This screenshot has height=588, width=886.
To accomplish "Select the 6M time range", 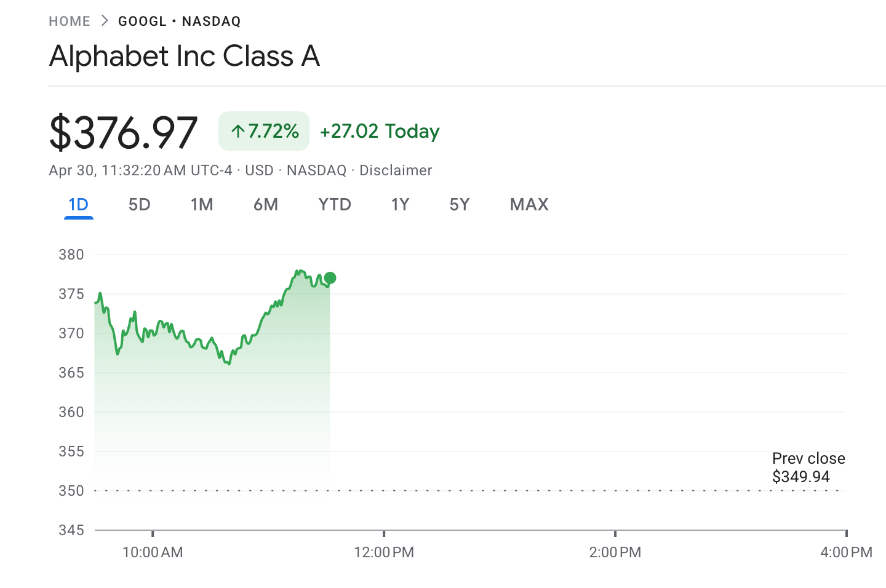I will point(266,205).
